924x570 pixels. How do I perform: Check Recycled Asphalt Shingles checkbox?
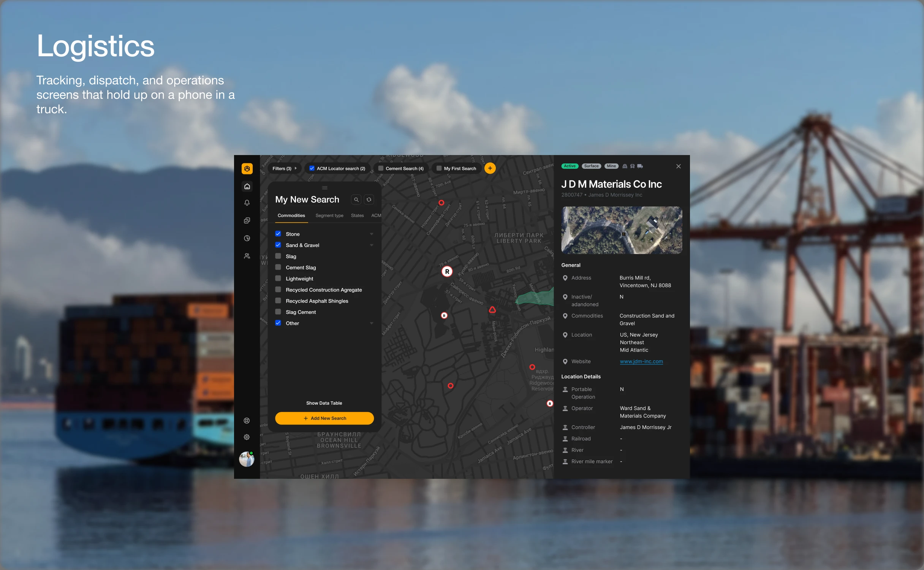coord(278,301)
